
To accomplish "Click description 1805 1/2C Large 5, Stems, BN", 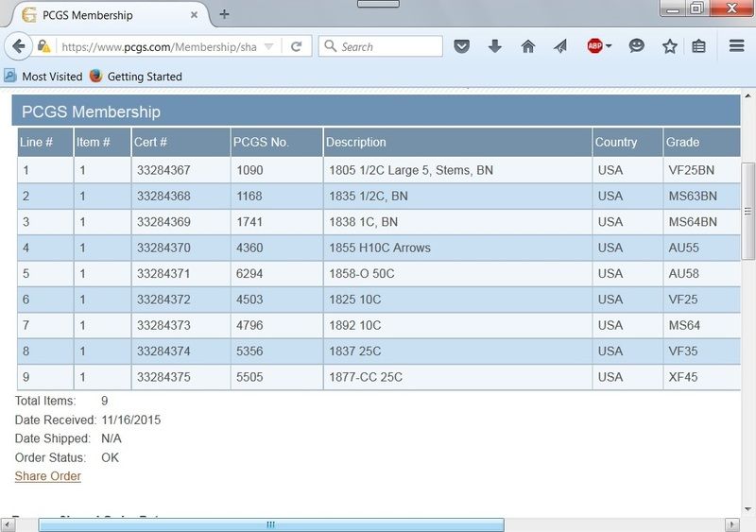I will point(411,170).
